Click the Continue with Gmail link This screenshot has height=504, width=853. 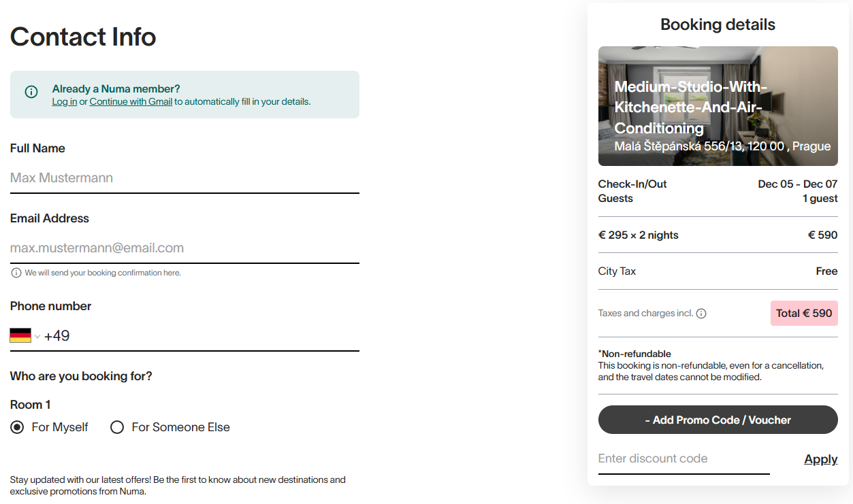click(x=131, y=102)
